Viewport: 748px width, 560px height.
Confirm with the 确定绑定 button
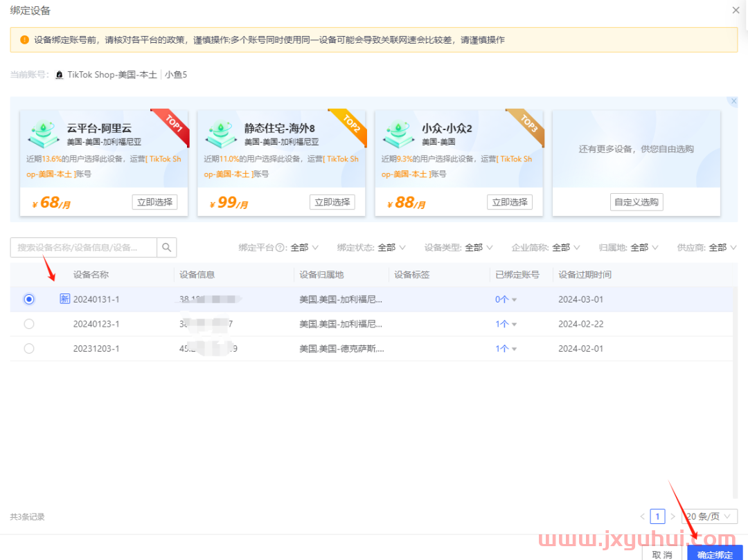coord(715,553)
